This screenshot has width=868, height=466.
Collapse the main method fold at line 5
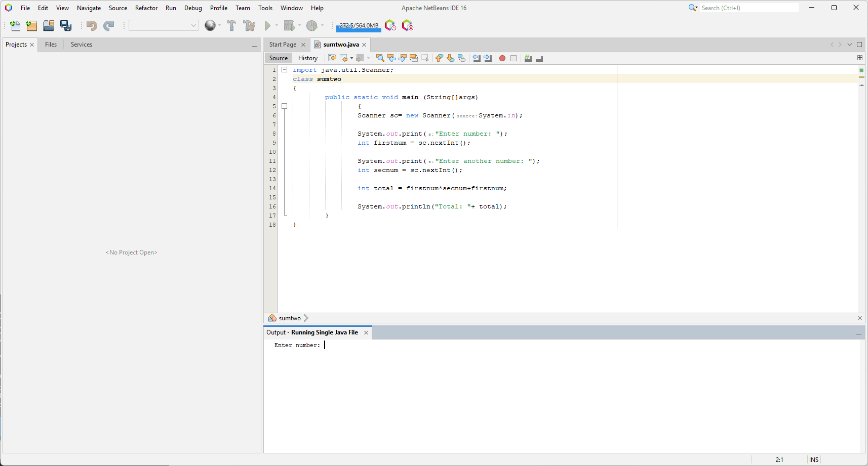click(x=285, y=106)
